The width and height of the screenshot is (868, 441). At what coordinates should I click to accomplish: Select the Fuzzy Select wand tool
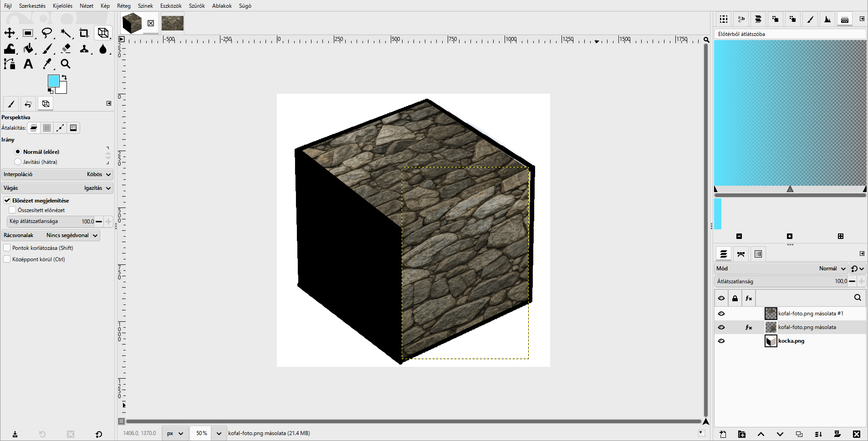pos(66,33)
